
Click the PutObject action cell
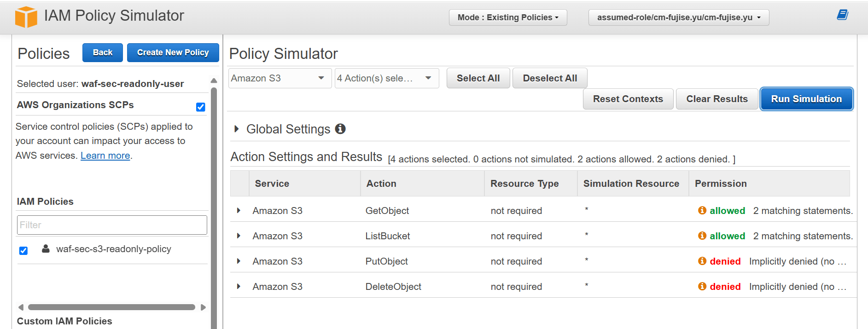[387, 261]
